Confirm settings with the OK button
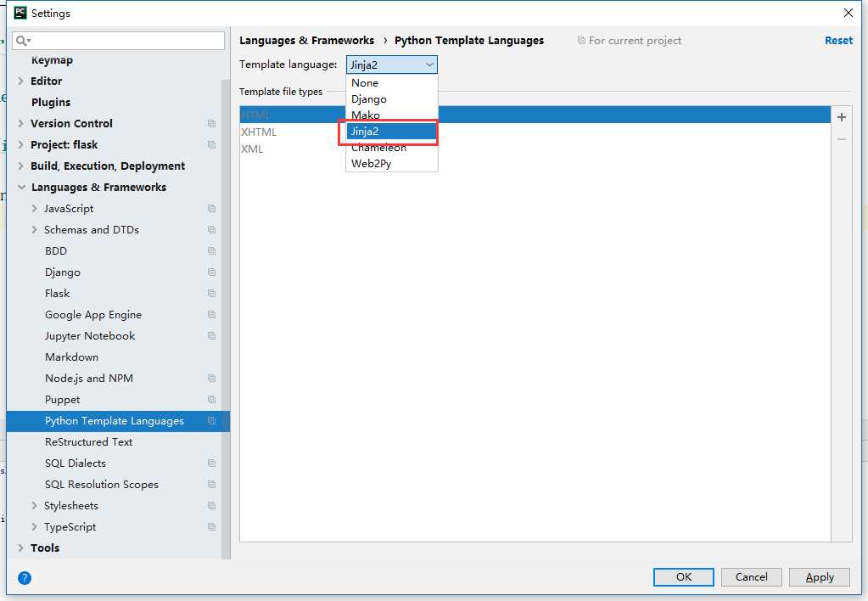 point(684,576)
